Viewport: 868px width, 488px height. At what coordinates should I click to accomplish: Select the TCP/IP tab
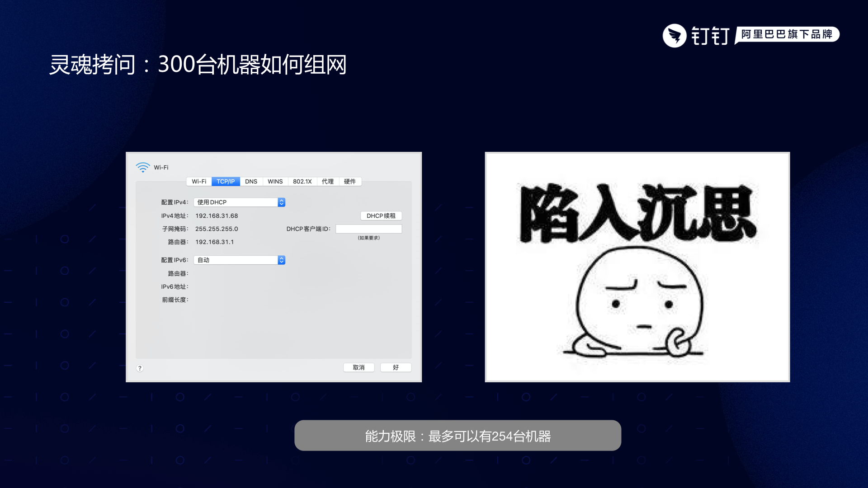coord(226,182)
